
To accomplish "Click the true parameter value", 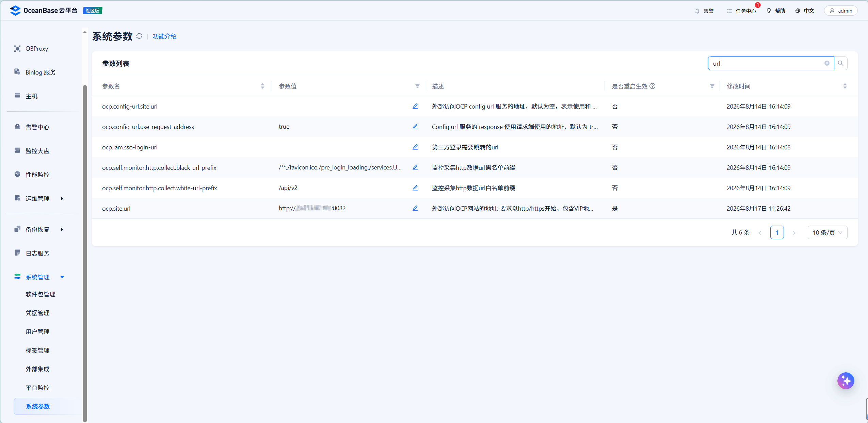I will point(284,127).
